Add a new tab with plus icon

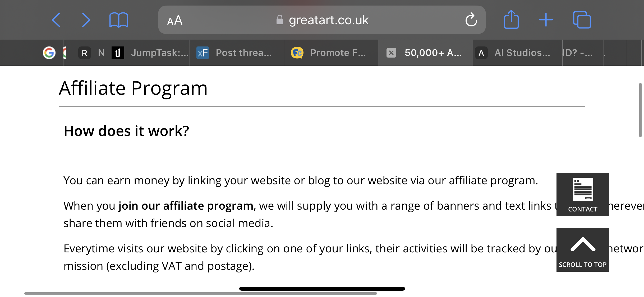point(546,20)
